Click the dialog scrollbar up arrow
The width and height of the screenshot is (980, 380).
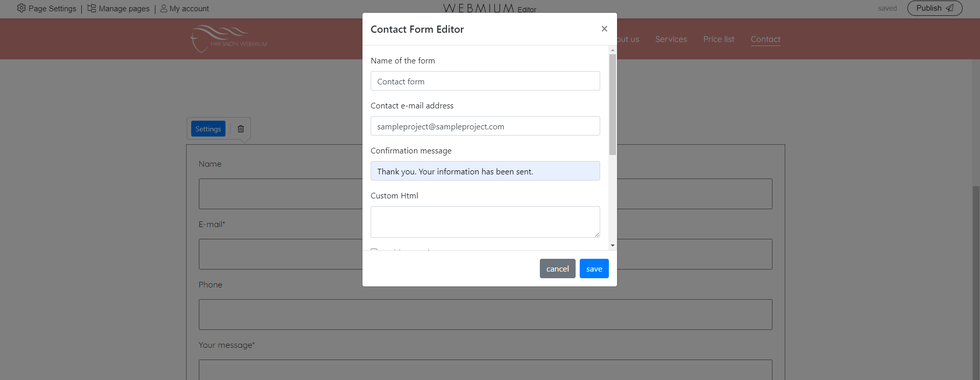tap(612, 50)
